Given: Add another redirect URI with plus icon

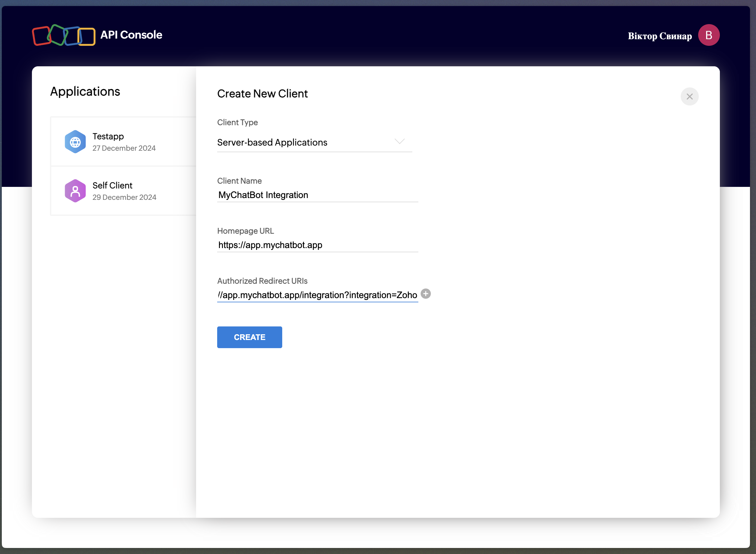Looking at the screenshot, I should tap(426, 294).
